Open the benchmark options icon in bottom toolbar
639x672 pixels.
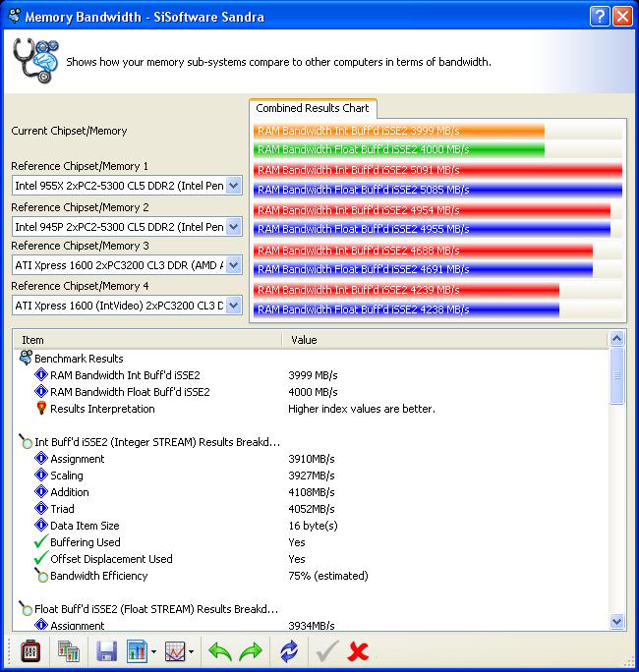[x=30, y=651]
